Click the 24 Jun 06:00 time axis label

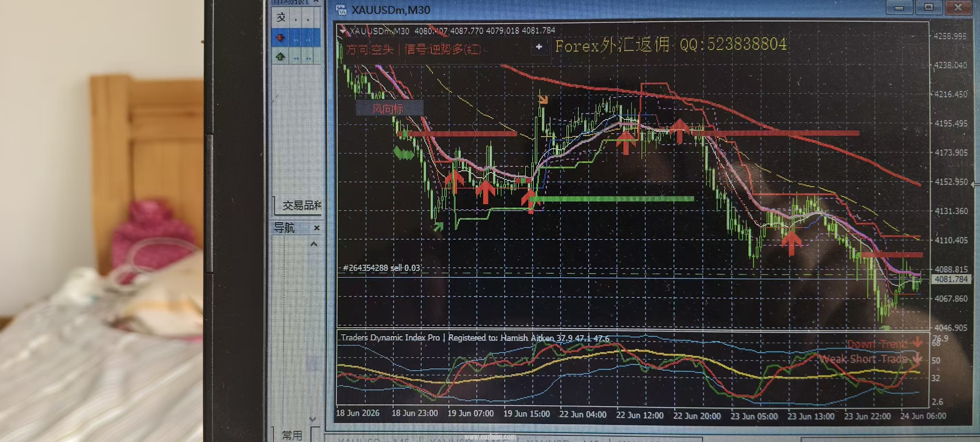coord(923,416)
